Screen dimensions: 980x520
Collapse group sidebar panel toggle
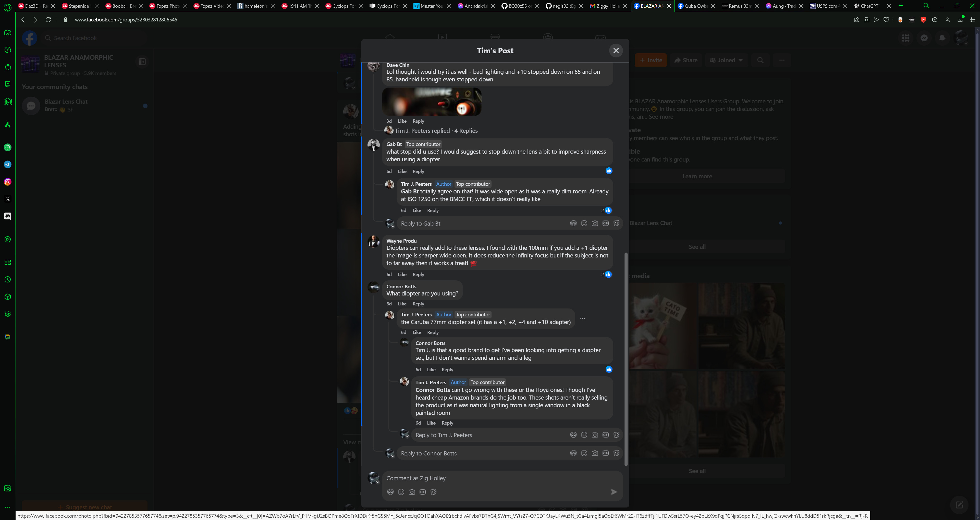142,62
